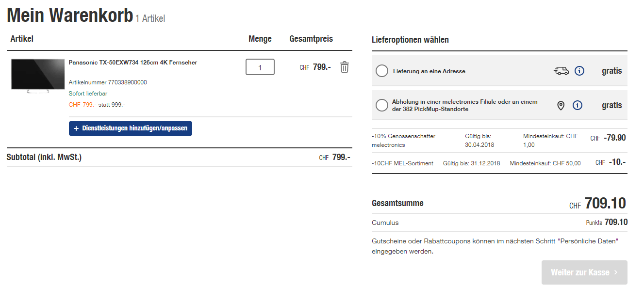
Task: Click the chevron arrow on Kasse button
Action: (x=616, y=272)
